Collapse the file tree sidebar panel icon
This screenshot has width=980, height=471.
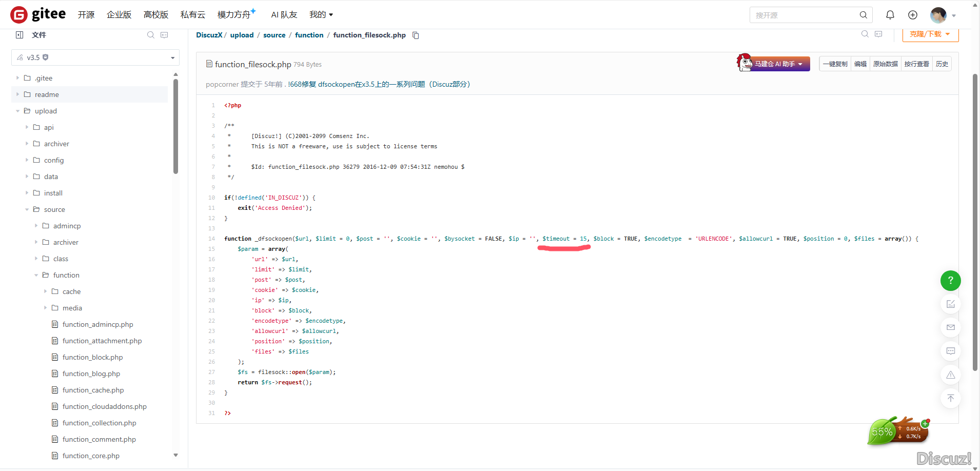pyautogui.click(x=19, y=34)
